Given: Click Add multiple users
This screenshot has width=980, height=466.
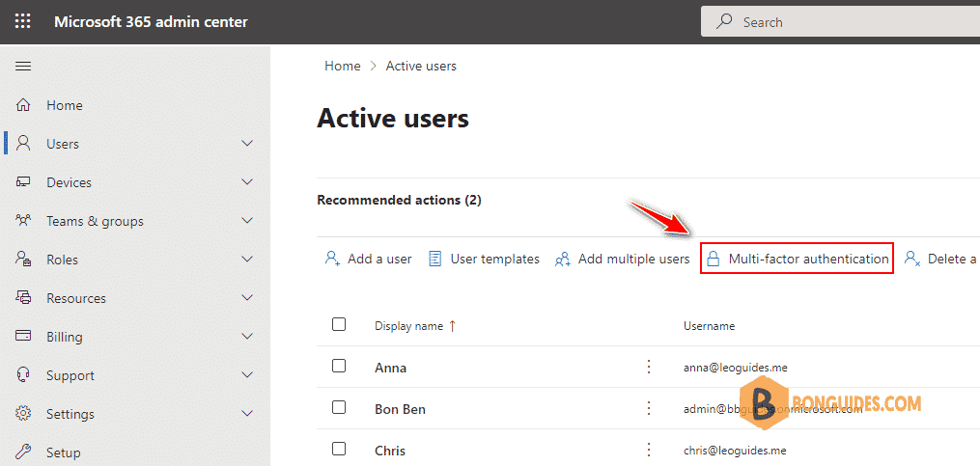Looking at the screenshot, I should (x=623, y=259).
